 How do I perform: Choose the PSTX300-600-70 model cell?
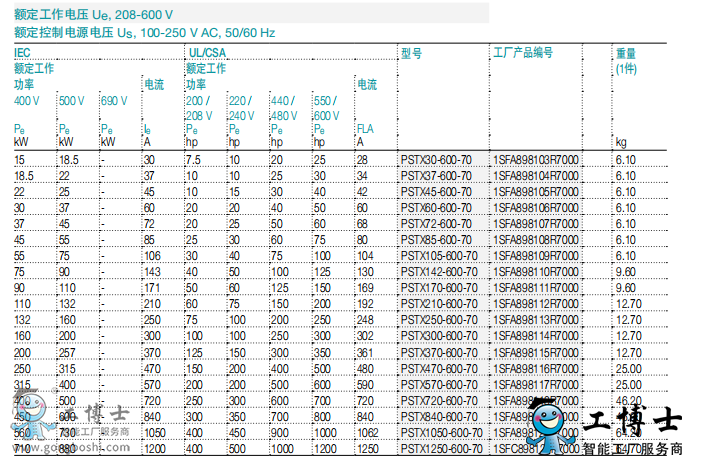pyautogui.click(x=439, y=336)
